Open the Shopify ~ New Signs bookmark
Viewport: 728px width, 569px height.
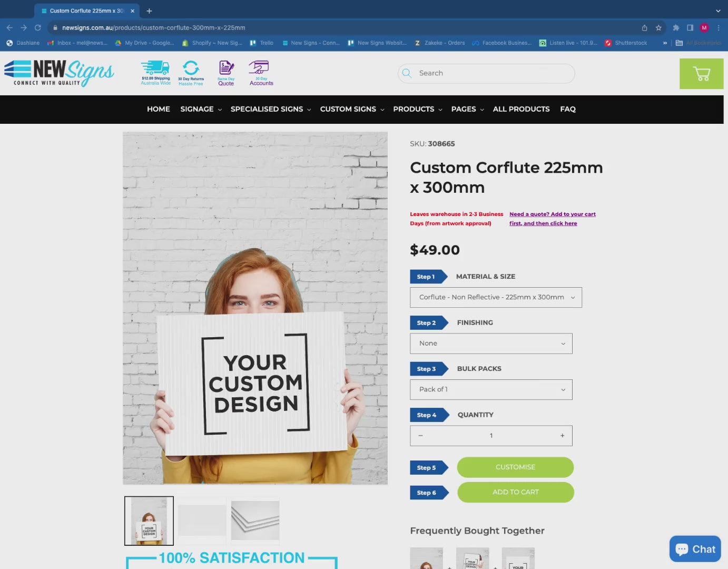tap(212, 43)
